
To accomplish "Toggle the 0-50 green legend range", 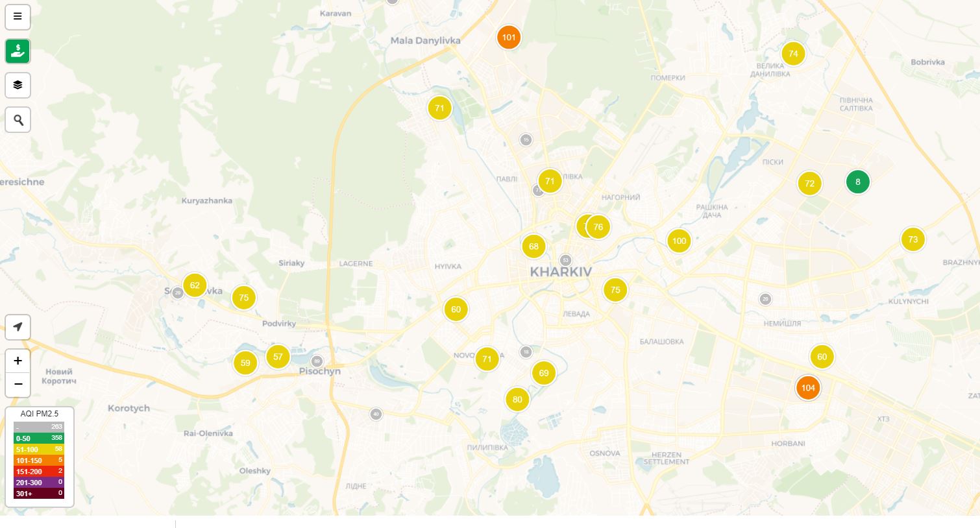I will click(x=39, y=438).
